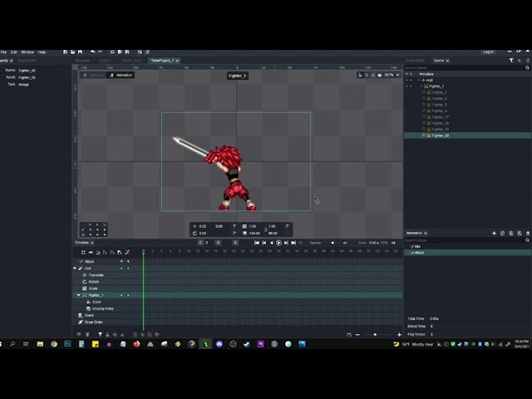Open the Window menu
The width and height of the screenshot is (532, 399).
tap(27, 52)
